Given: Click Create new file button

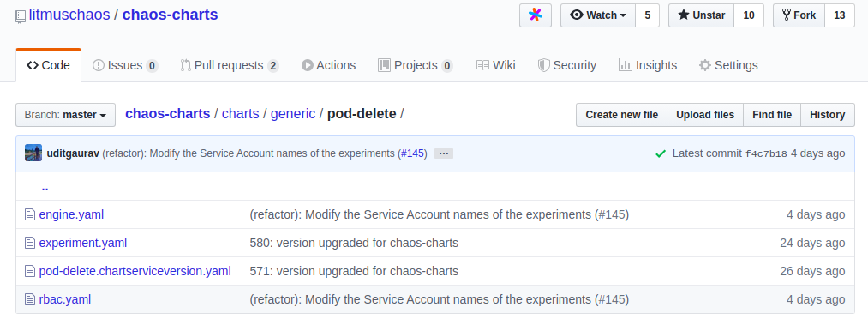Looking at the screenshot, I should 622,115.
